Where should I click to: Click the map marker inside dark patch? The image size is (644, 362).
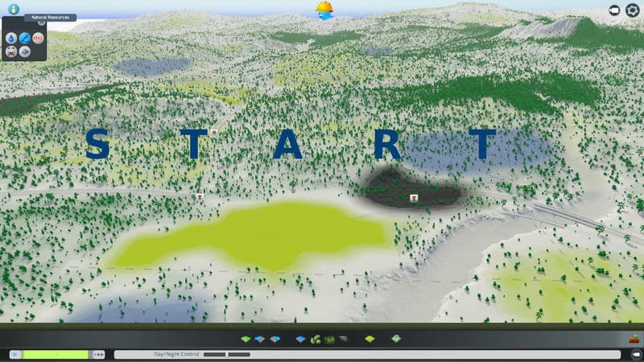414,197
